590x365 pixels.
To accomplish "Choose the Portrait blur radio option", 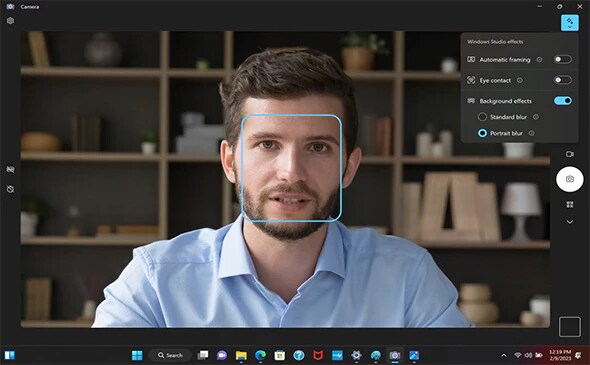I will tap(482, 133).
